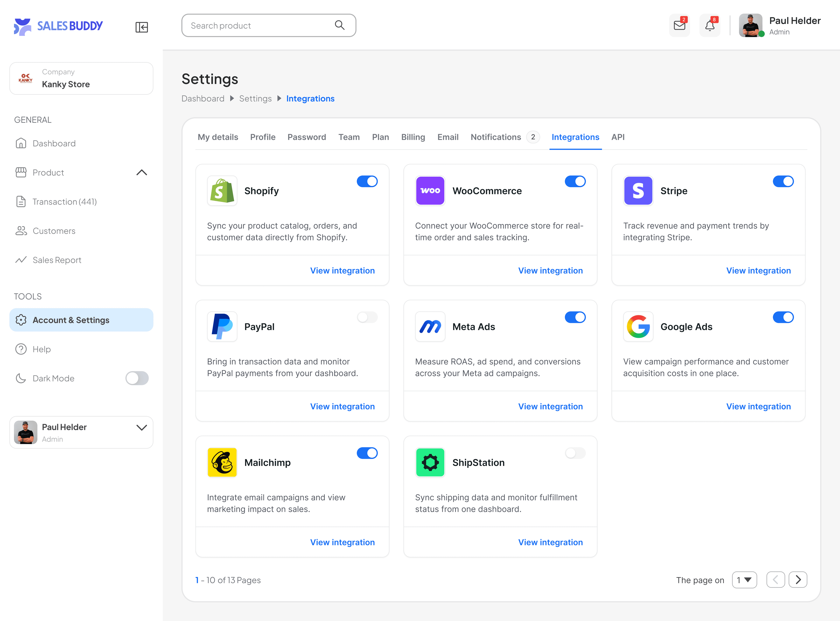
Task: Click the Settings breadcrumb link
Action: coord(255,98)
